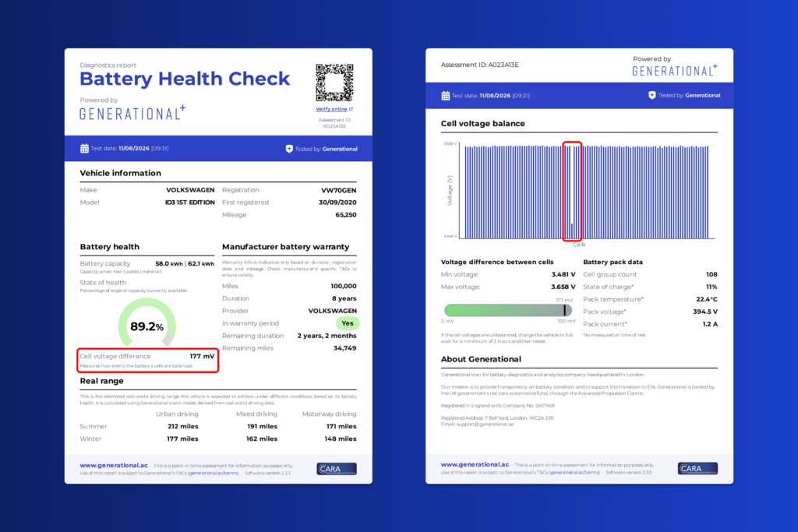Click the Assessment ID: A023A13E header text
The height and width of the screenshot is (532, 798).
(x=480, y=65)
